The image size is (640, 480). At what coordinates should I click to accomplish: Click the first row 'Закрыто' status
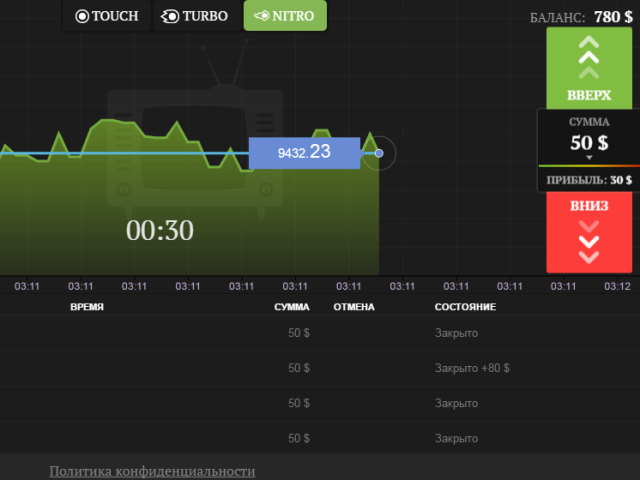click(x=456, y=333)
